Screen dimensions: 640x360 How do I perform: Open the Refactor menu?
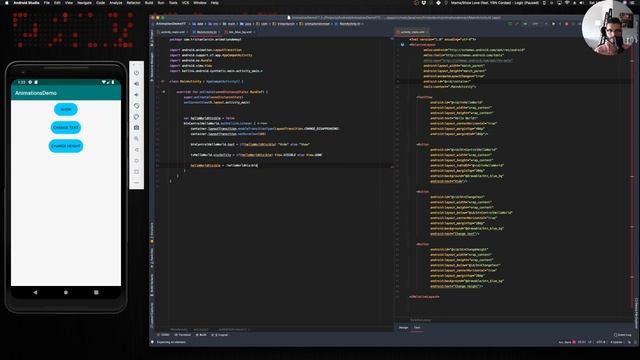[133, 3]
